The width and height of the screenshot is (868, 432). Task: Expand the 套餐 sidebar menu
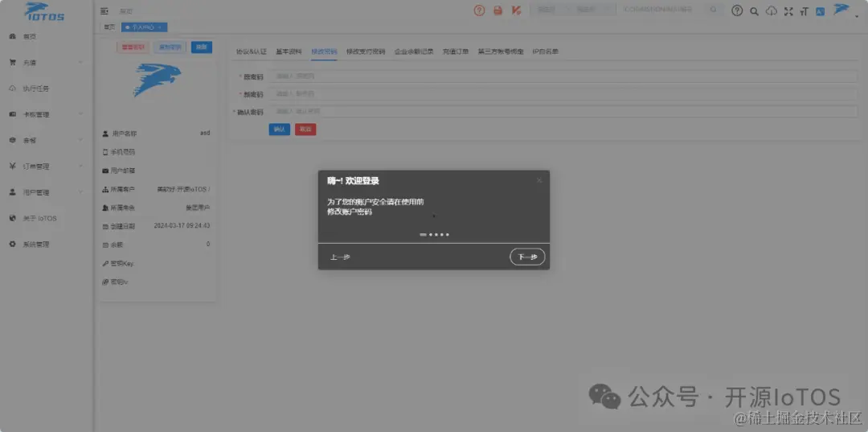47,141
